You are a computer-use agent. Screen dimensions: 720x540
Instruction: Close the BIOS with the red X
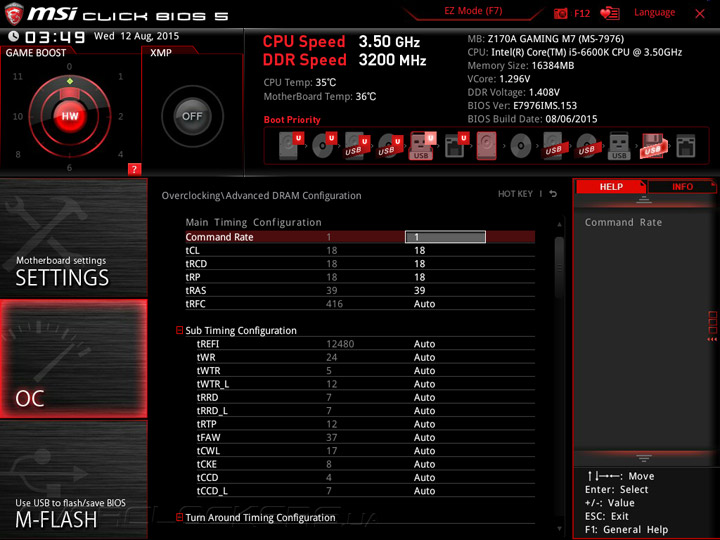tap(700, 14)
